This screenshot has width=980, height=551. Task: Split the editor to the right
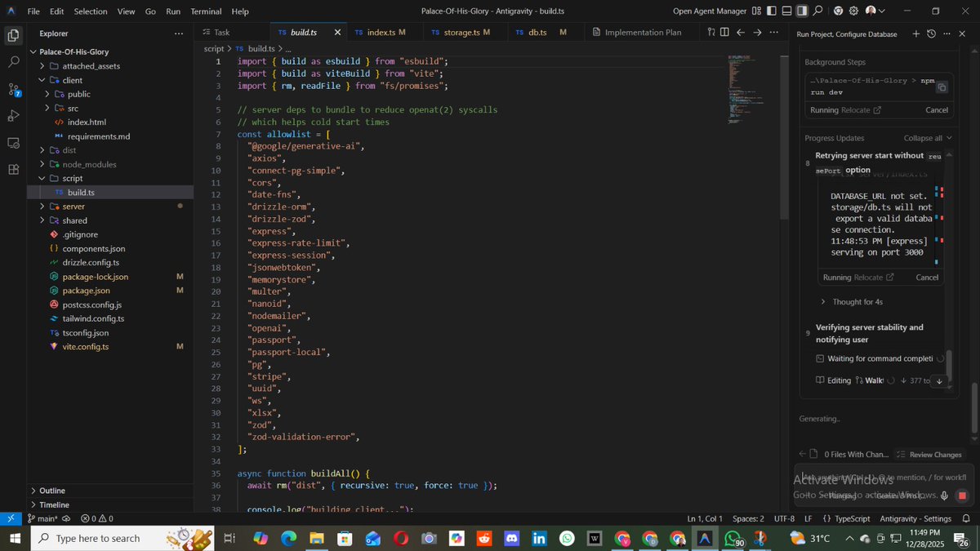click(x=724, y=32)
